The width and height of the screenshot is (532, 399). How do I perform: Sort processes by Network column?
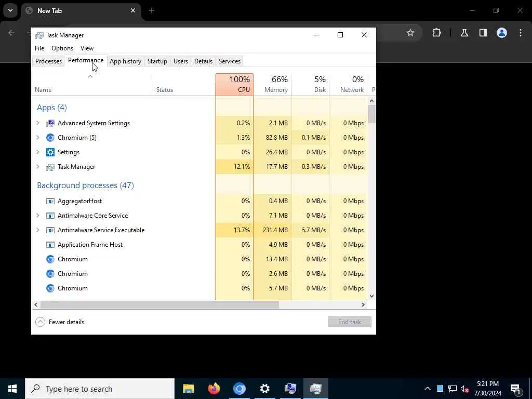pyautogui.click(x=348, y=85)
